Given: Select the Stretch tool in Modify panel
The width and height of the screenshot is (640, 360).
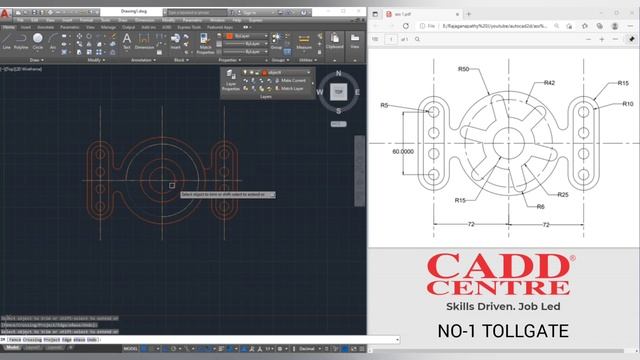Looking at the screenshot, I should pyautogui.click(x=79, y=52).
